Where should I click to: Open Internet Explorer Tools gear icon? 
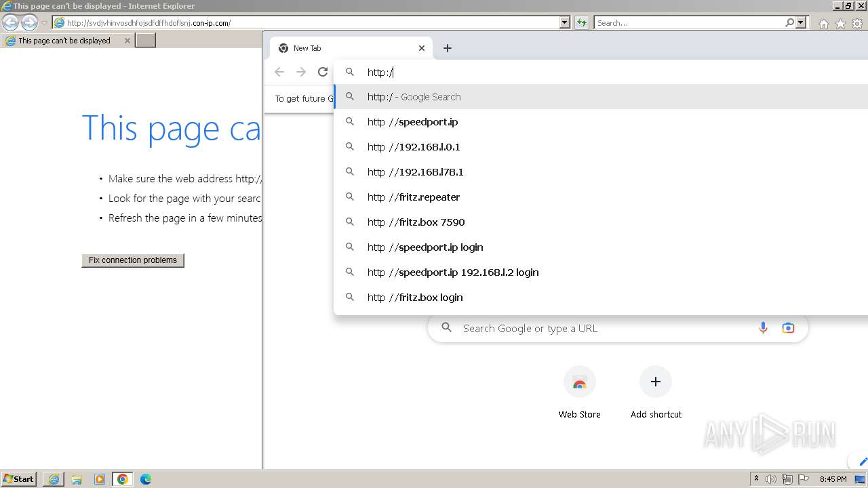[857, 24]
